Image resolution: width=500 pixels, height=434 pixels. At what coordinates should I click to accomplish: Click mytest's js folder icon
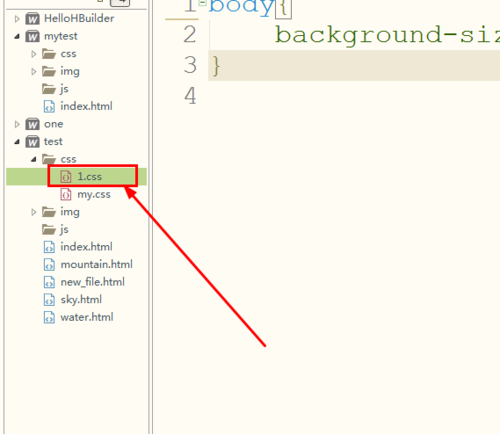click(x=49, y=89)
